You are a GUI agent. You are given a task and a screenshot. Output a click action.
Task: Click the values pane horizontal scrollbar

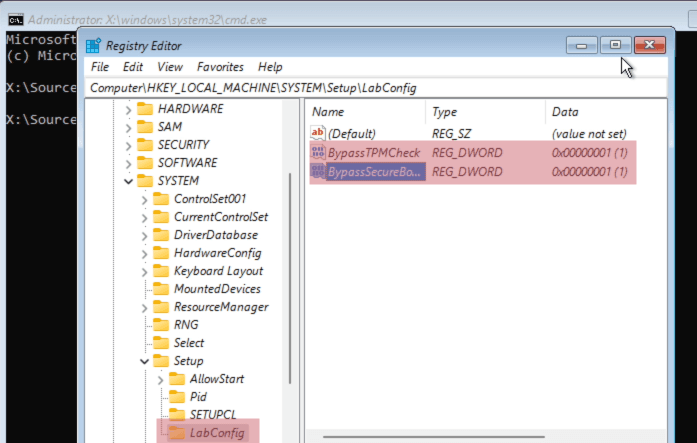[x=434, y=437]
